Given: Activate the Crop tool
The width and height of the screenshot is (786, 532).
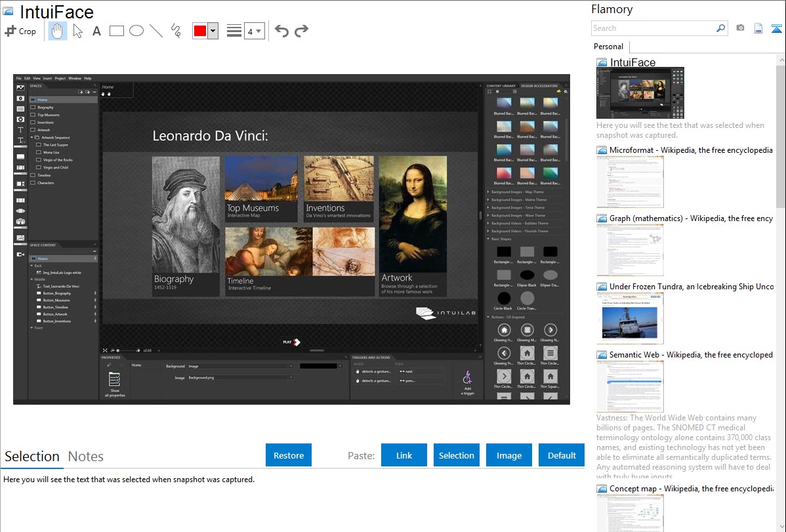Looking at the screenshot, I should point(20,31).
